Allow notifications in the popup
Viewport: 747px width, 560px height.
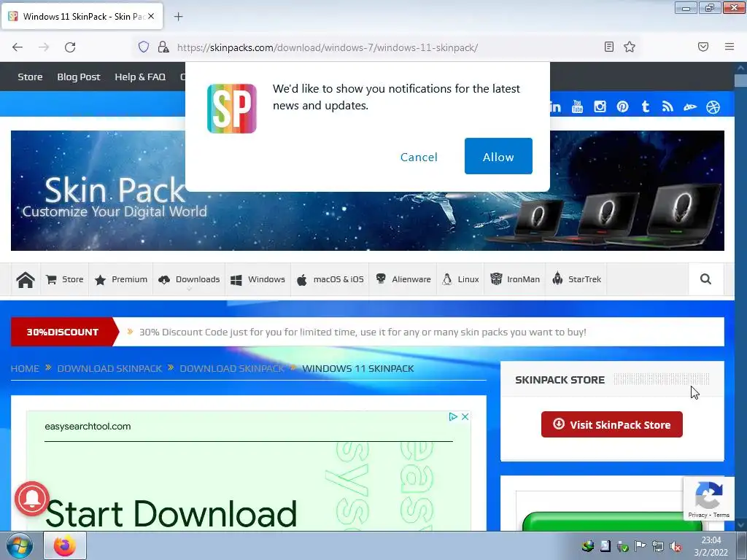click(x=498, y=156)
